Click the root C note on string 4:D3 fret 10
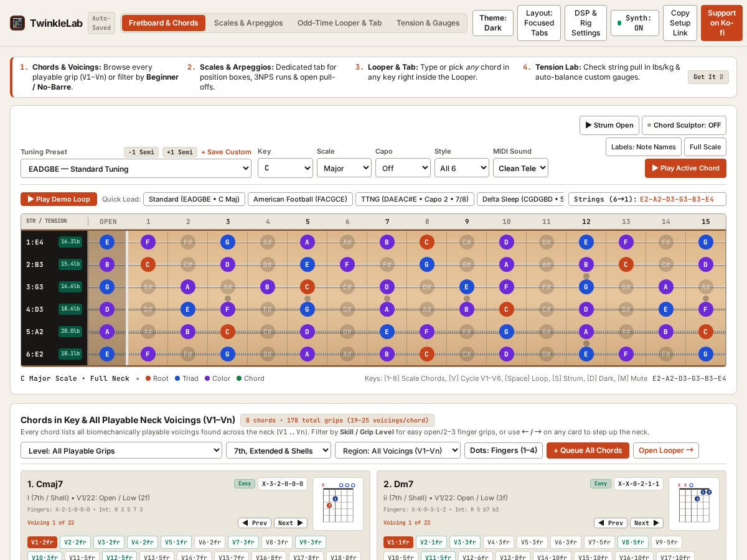This screenshot has width=747, height=560. (x=507, y=309)
